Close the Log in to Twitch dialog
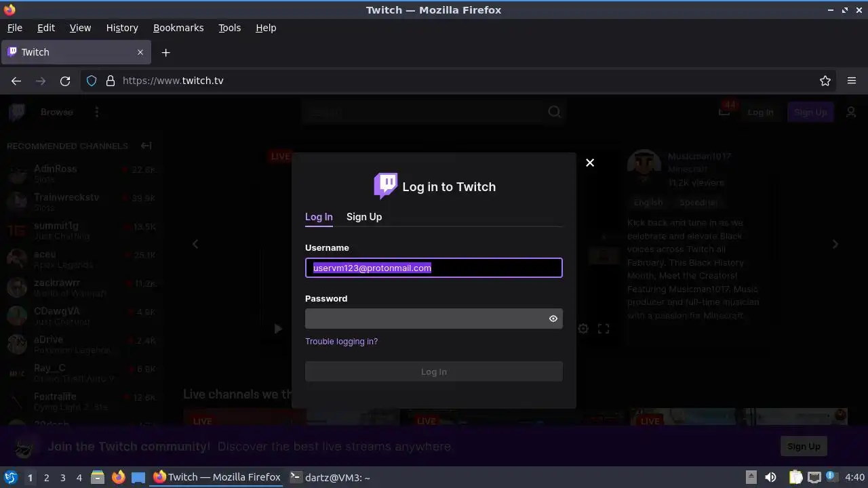Viewport: 868px width, 488px height. click(x=590, y=163)
